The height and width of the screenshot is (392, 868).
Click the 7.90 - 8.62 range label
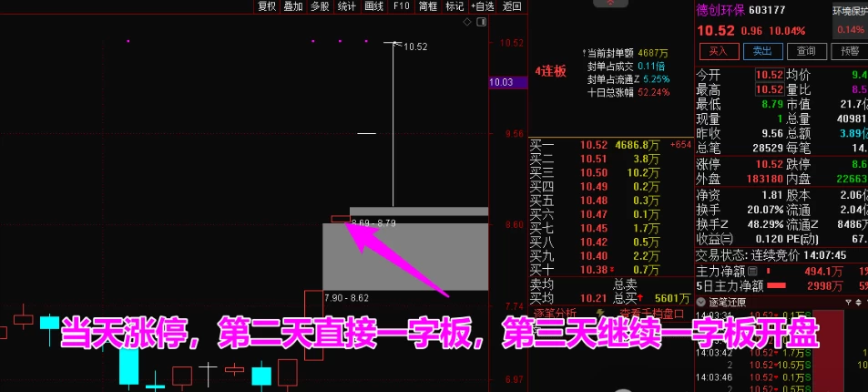coord(346,298)
